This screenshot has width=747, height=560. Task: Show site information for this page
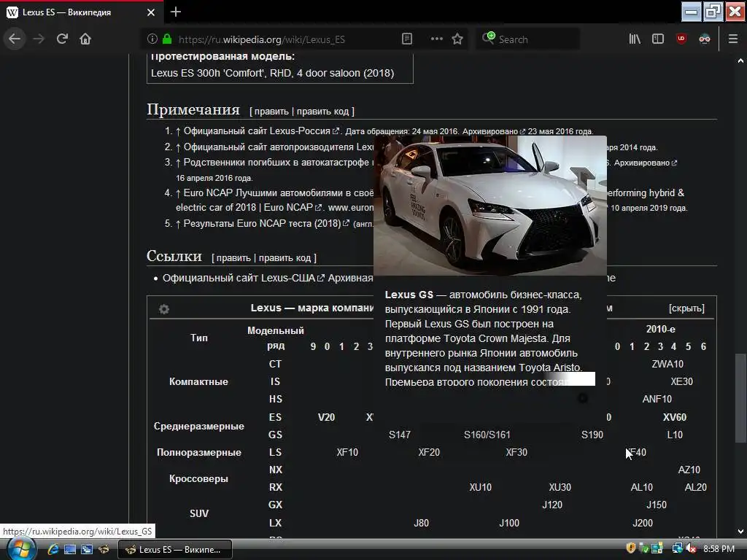(152, 39)
